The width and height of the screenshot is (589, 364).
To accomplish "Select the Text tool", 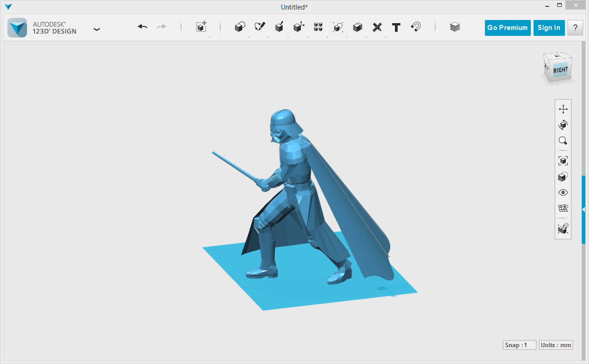I will coord(396,27).
